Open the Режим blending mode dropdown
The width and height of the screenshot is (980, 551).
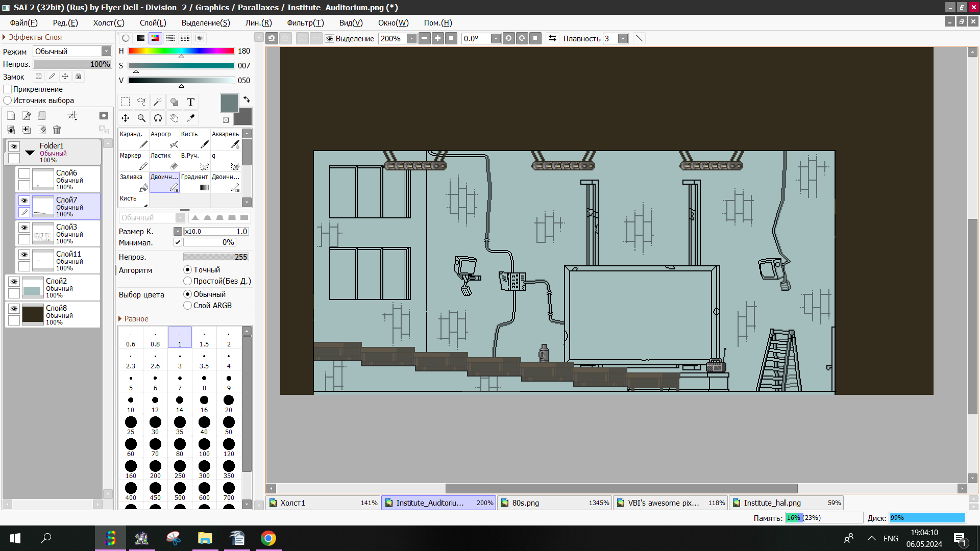coord(106,51)
